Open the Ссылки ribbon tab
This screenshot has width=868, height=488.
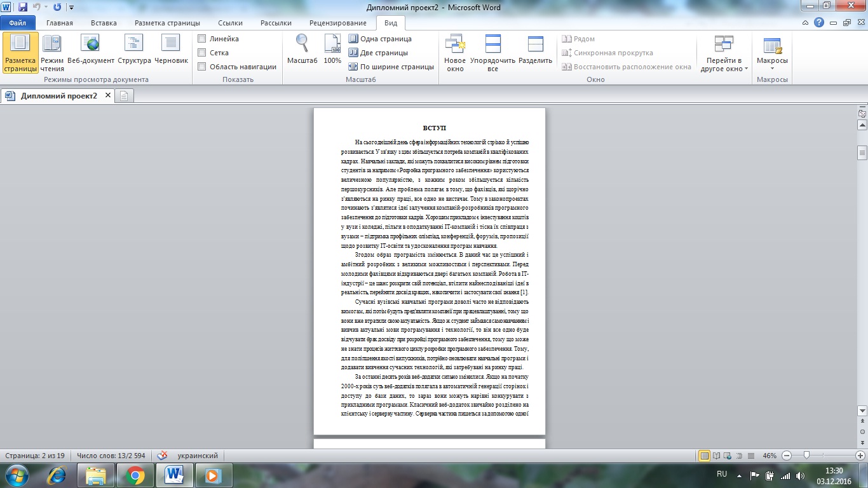tap(230, 23)
